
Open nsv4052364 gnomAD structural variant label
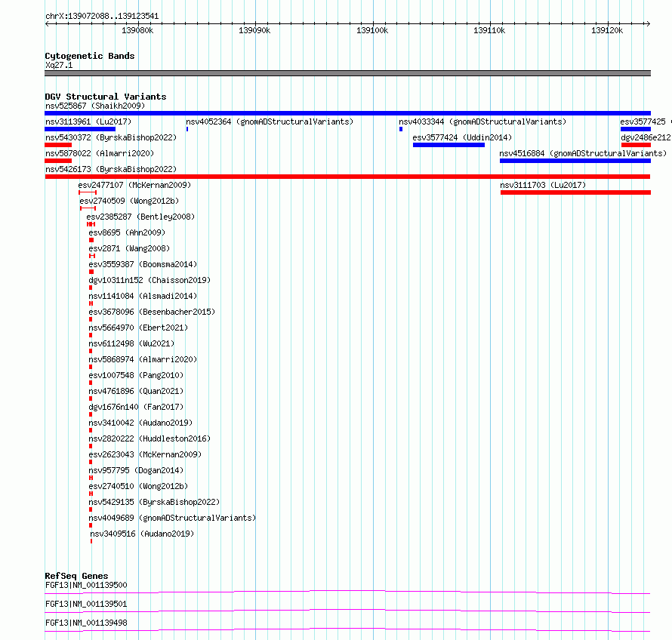click(270, 122)
